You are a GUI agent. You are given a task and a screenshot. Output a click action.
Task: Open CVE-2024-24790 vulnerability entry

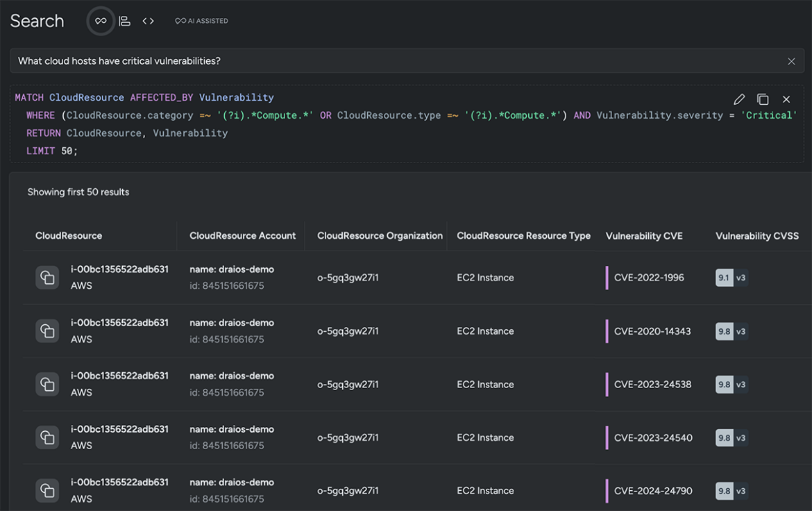tap(653, 491)
